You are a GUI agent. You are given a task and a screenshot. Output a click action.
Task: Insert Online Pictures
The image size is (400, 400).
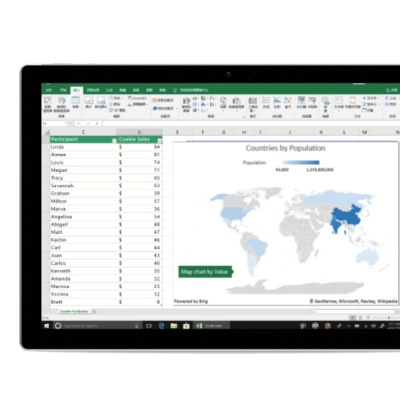[x=101, y=103]
